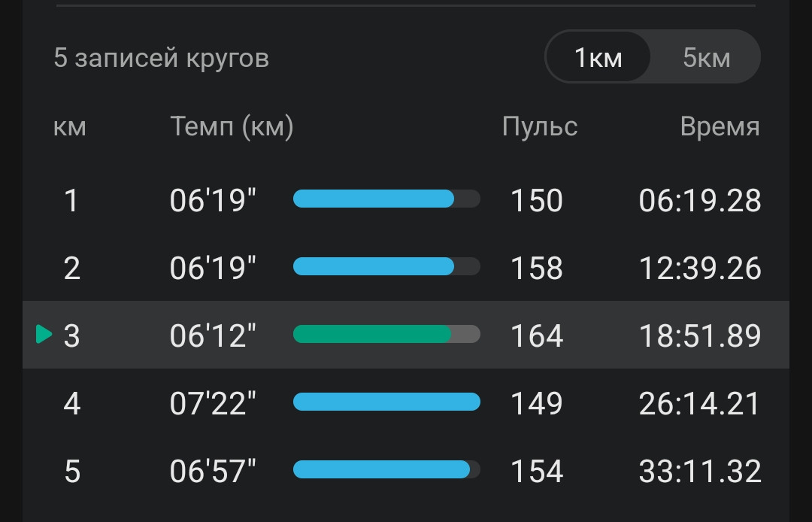Click the lap 4 pace bar

coord(386,402)
